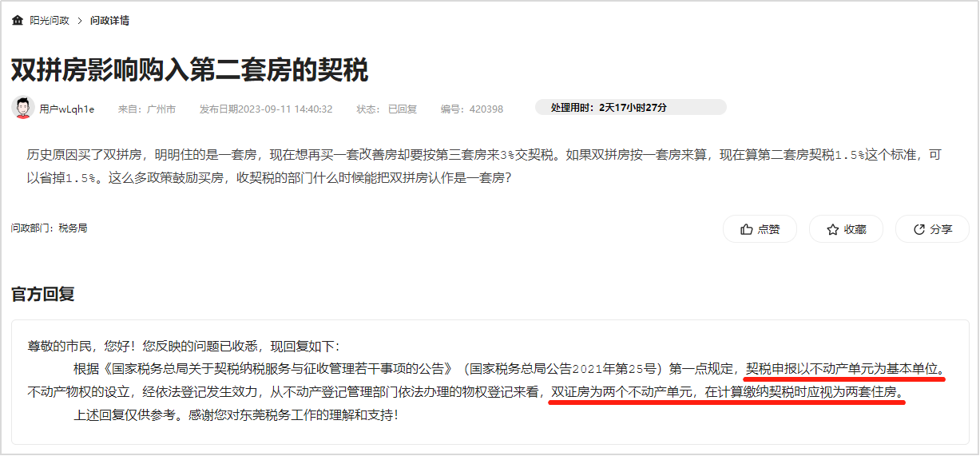Click the page title 双拼房影响购入第二套房的契税
The image size is (980, 456).
[189, 69]
